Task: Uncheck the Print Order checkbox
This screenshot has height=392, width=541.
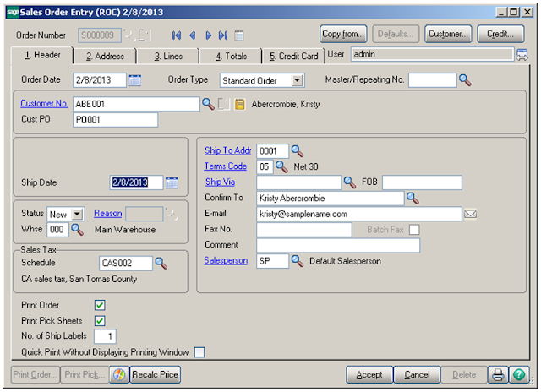Action: 100,304
